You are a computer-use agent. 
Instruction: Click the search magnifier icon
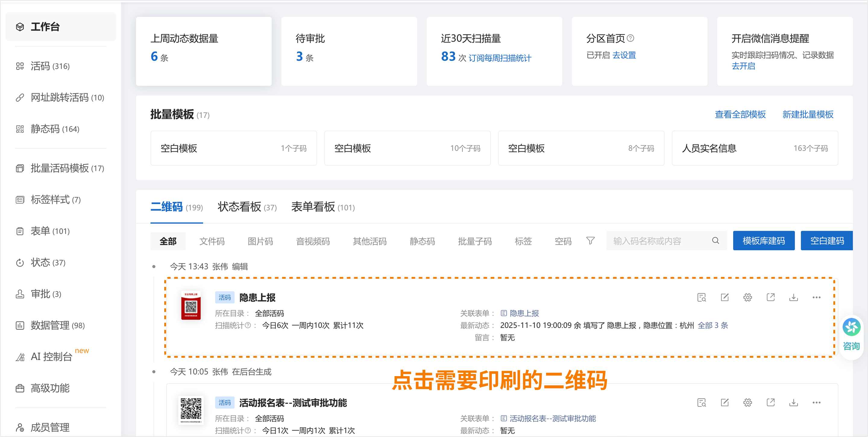point(715,241)
